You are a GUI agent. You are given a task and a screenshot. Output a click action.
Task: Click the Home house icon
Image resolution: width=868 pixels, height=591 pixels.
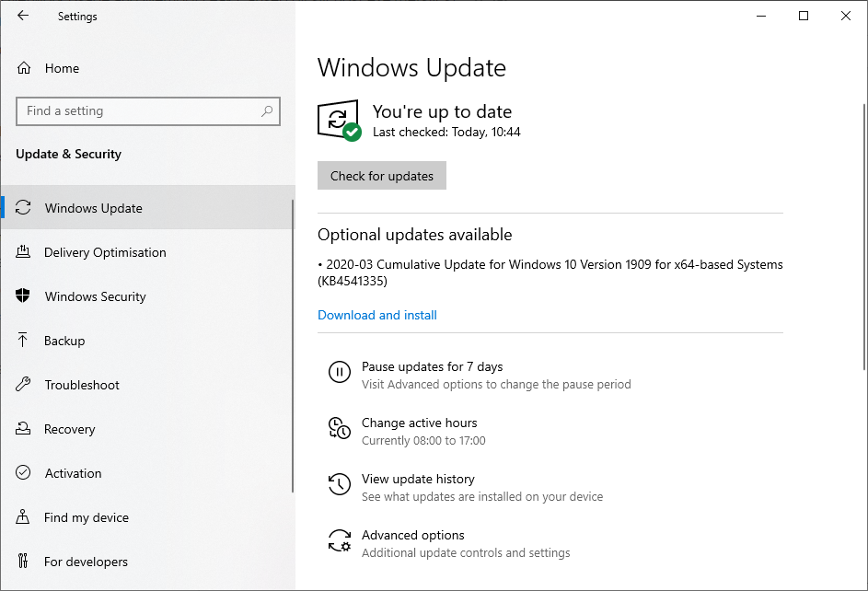(24, 68)
